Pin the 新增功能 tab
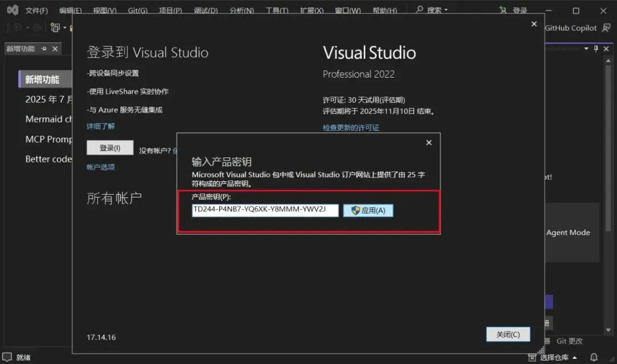 tap(44, 48)
